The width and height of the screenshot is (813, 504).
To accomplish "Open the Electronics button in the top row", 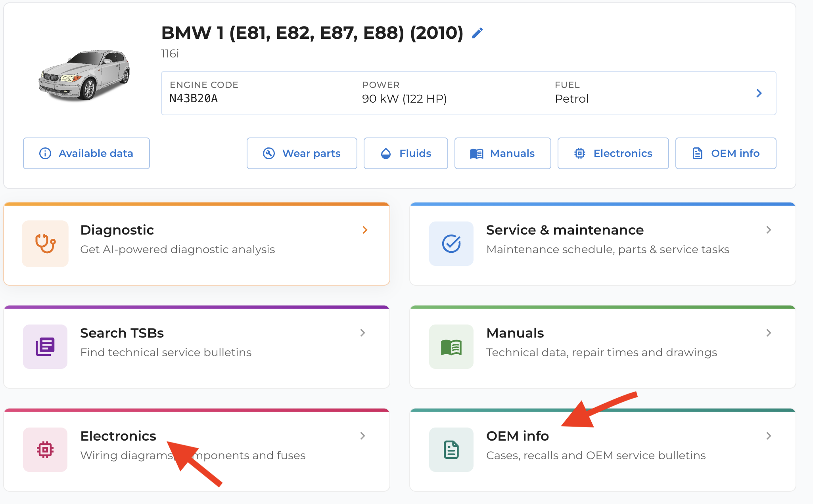I will click(x=613, y=153).
